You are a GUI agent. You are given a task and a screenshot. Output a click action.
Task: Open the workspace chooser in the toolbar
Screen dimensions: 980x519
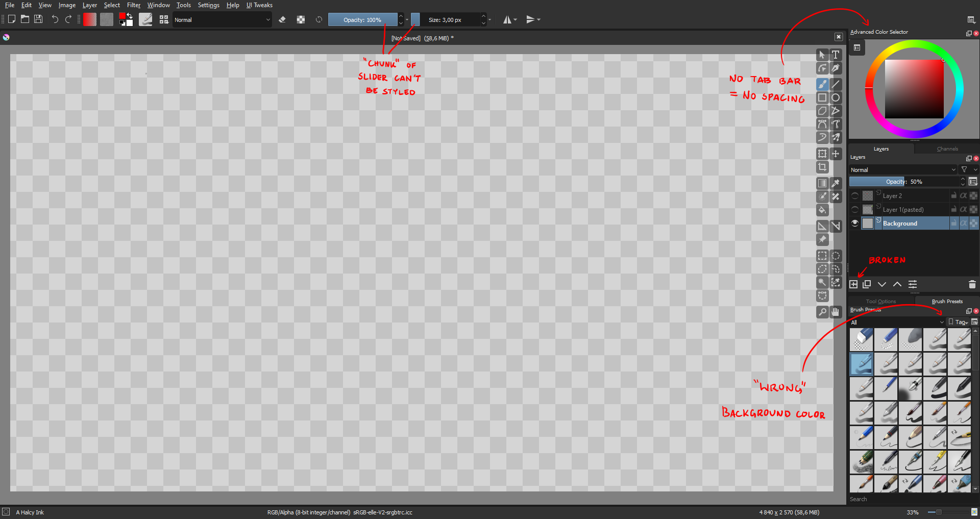(x=971, y=19)
